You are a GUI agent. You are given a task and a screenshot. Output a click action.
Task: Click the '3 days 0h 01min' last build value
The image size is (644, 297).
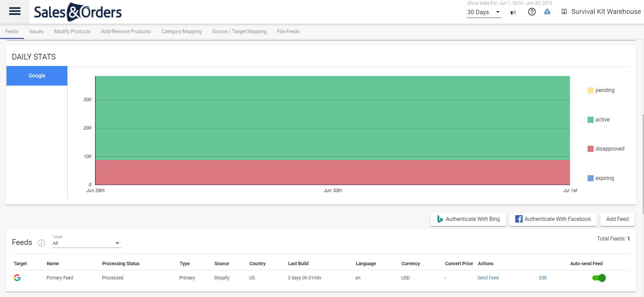click(305, 278)
